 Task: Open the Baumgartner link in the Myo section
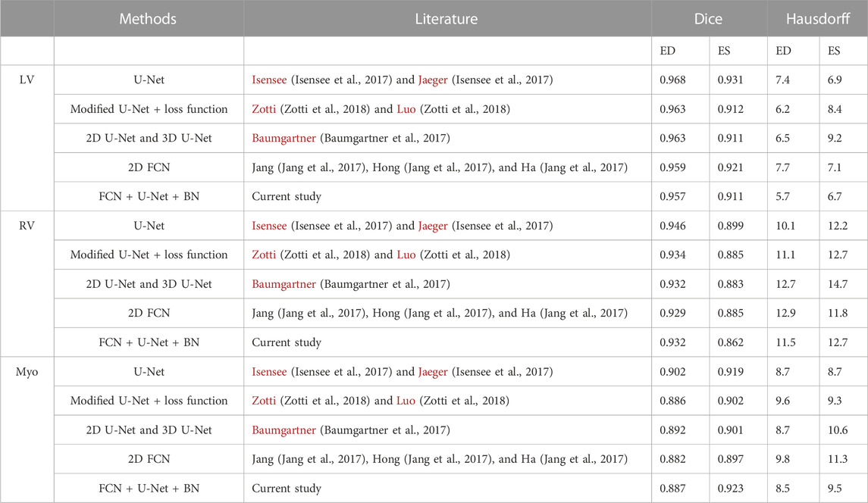284,430
